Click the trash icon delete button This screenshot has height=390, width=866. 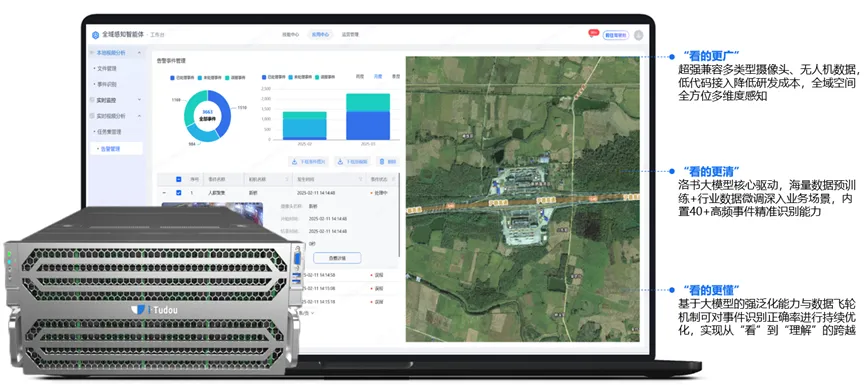coord(381,162)
